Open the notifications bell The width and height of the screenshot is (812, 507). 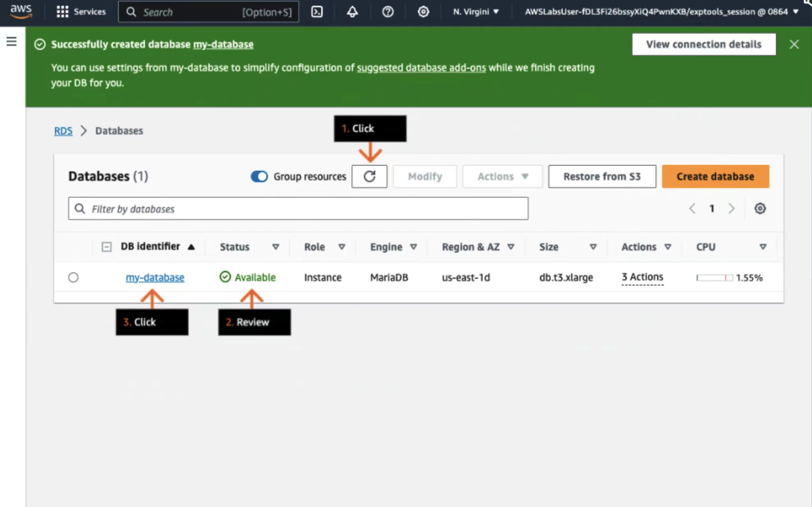click(x=352, y=12)
